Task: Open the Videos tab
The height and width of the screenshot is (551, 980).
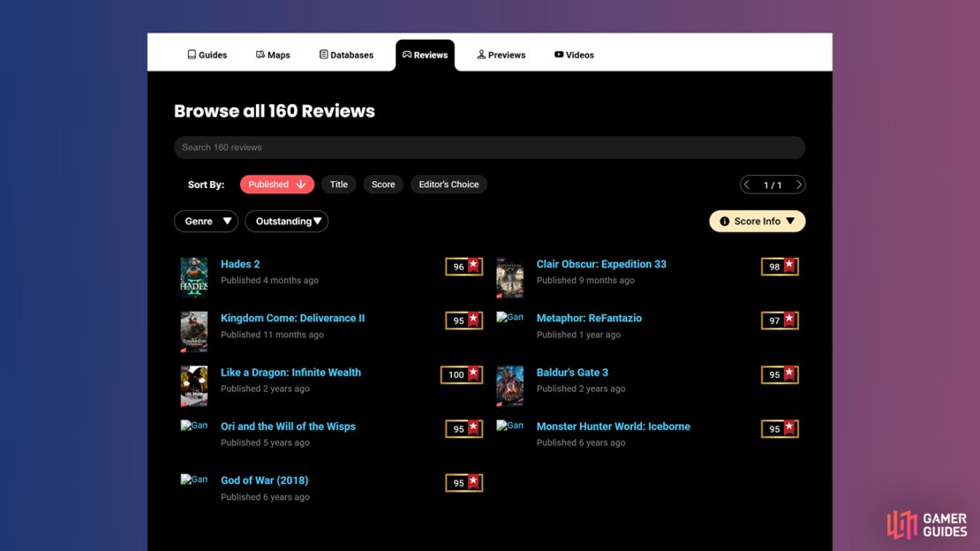Action: pos(574,55)
